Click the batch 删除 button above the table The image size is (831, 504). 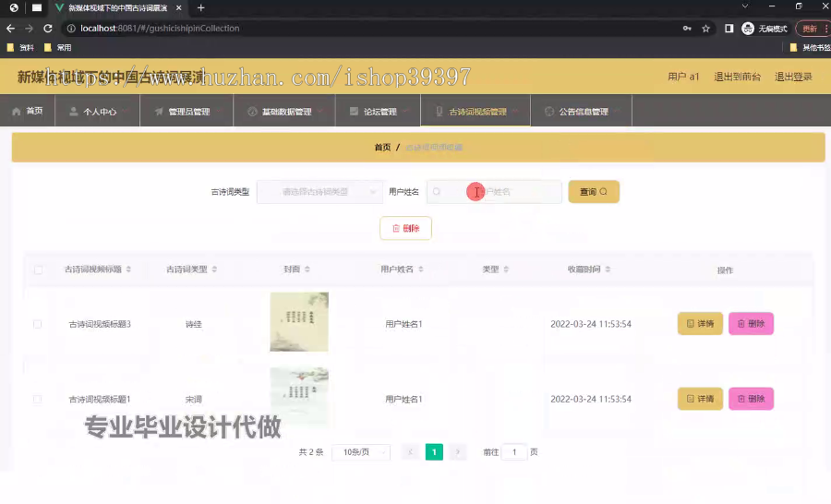[x=405, y=228]
